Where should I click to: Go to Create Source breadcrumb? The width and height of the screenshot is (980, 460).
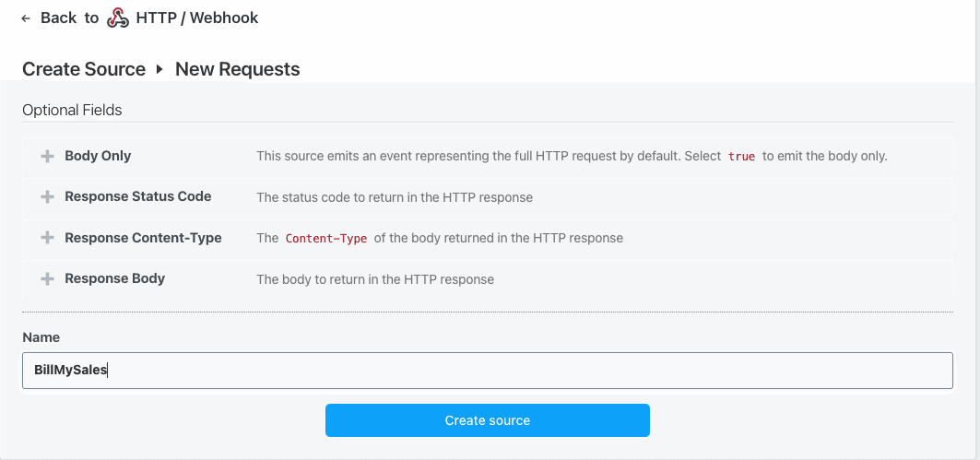[84, 69]
